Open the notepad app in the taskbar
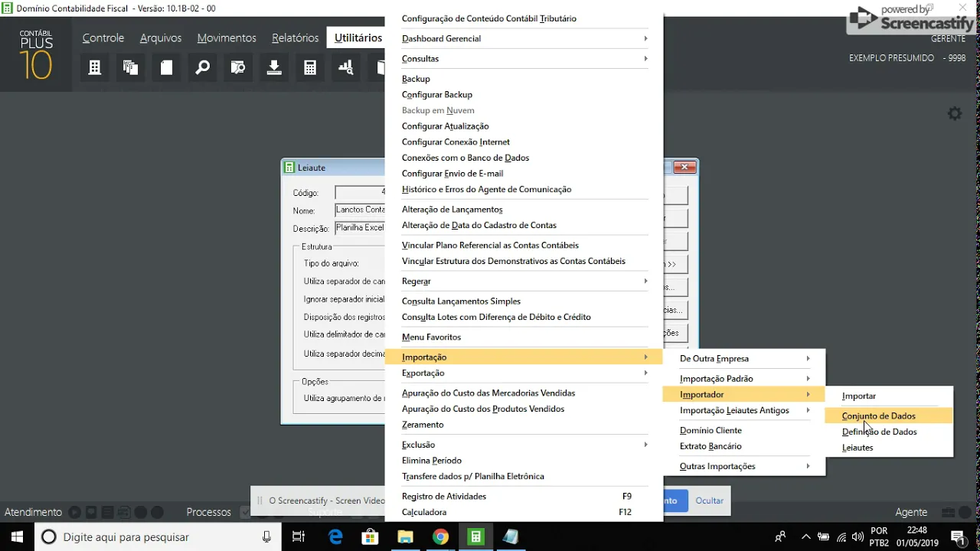980x551 pixels. tap(511, 536)
